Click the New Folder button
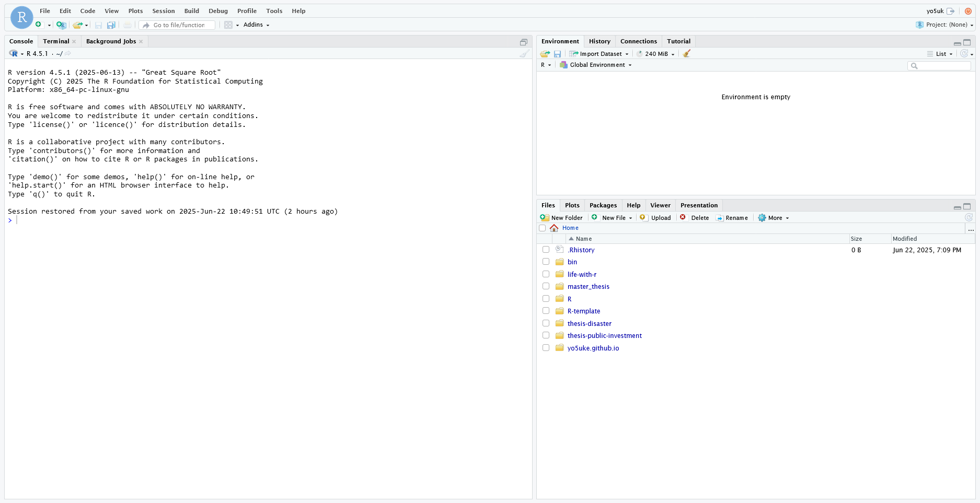 (x=561, y=218)
